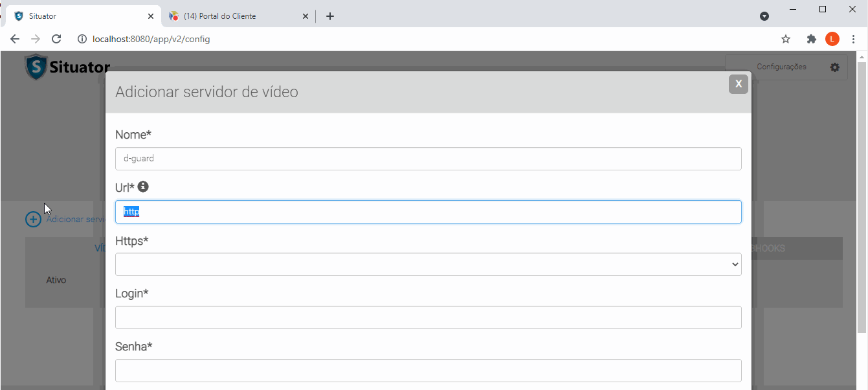This screenshot has height=390, width=868.
Task: Bookmark this page with star icon
Action: click(786, 39)
